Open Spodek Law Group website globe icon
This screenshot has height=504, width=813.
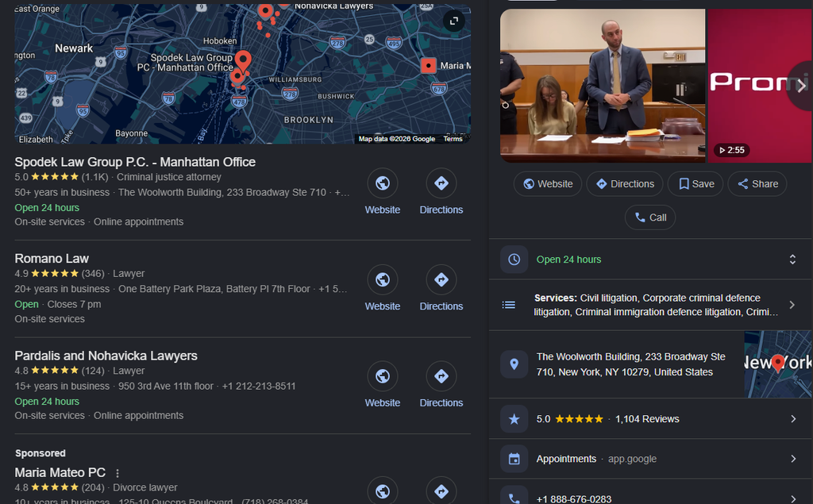[383, 183]
